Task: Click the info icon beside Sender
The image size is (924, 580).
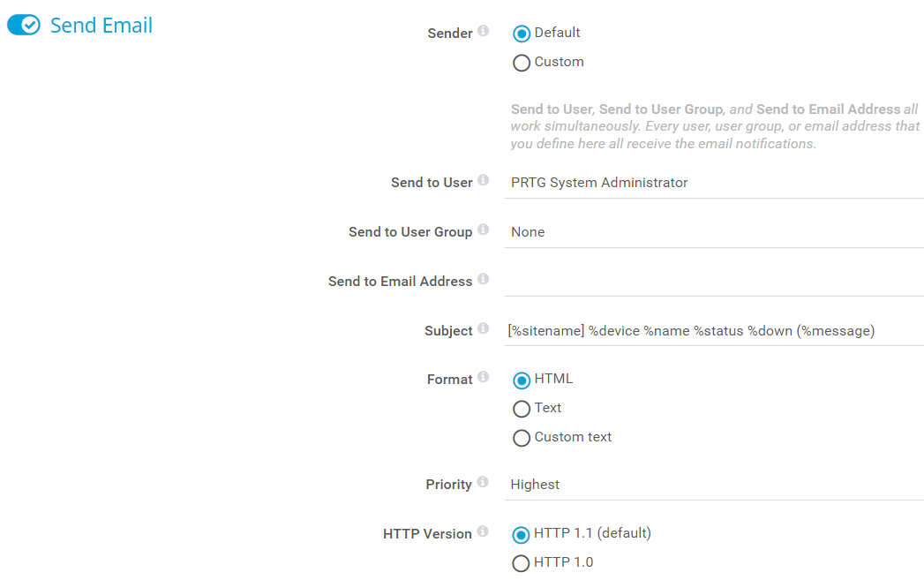Action: 483,31
